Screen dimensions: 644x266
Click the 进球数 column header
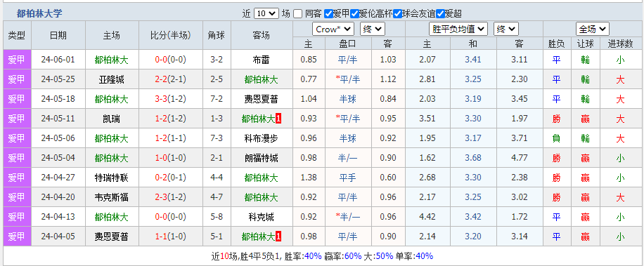click(x=620, y=44)
